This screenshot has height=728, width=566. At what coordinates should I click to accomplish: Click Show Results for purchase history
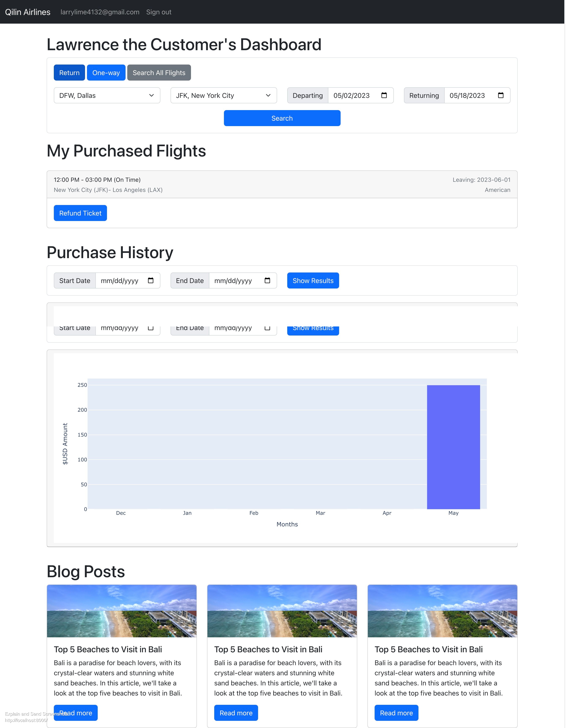(313, 280)
